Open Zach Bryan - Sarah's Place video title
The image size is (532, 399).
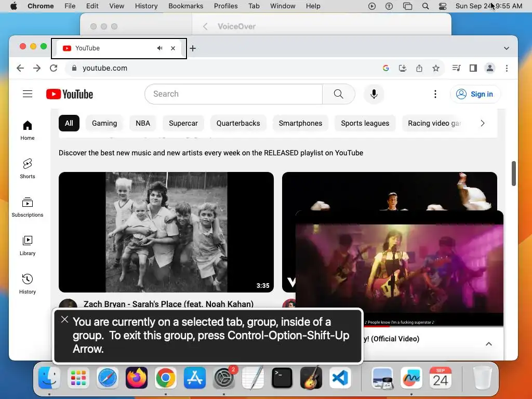pyautogui.click(x=168, y=304)
